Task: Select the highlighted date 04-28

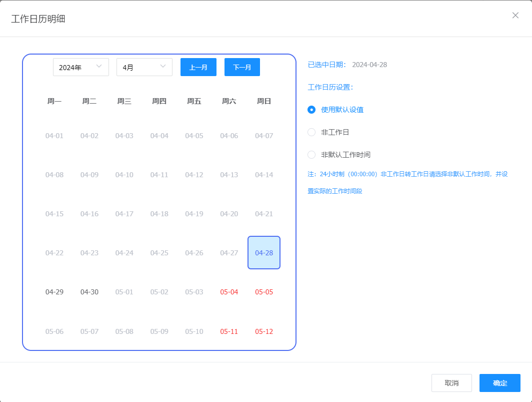Action: click(x=264, y=253)
